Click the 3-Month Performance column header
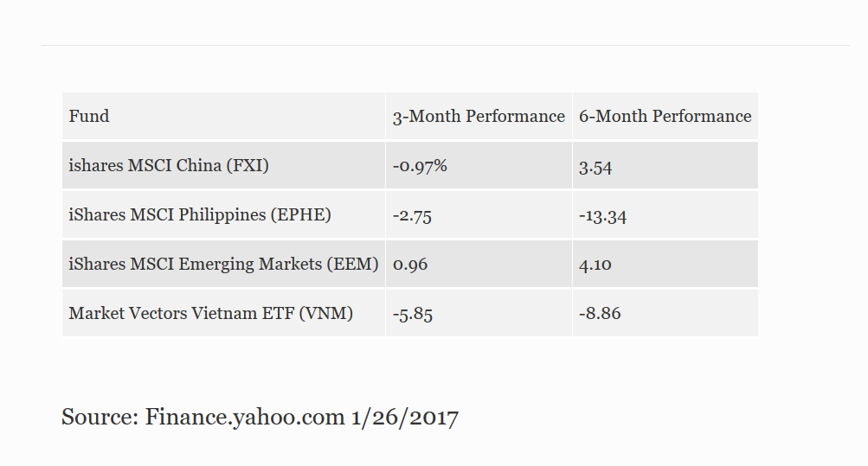 coord(479,117)
